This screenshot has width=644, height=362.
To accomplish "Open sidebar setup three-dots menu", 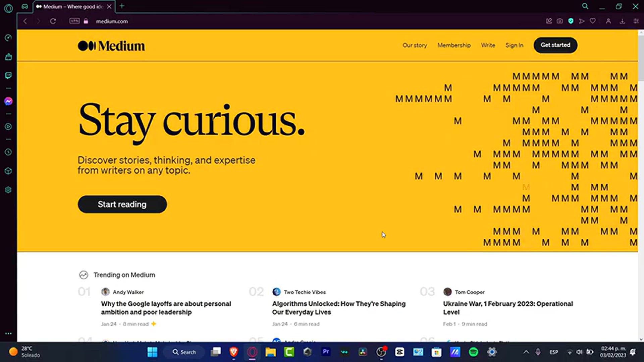I will [x=8, y=334].
